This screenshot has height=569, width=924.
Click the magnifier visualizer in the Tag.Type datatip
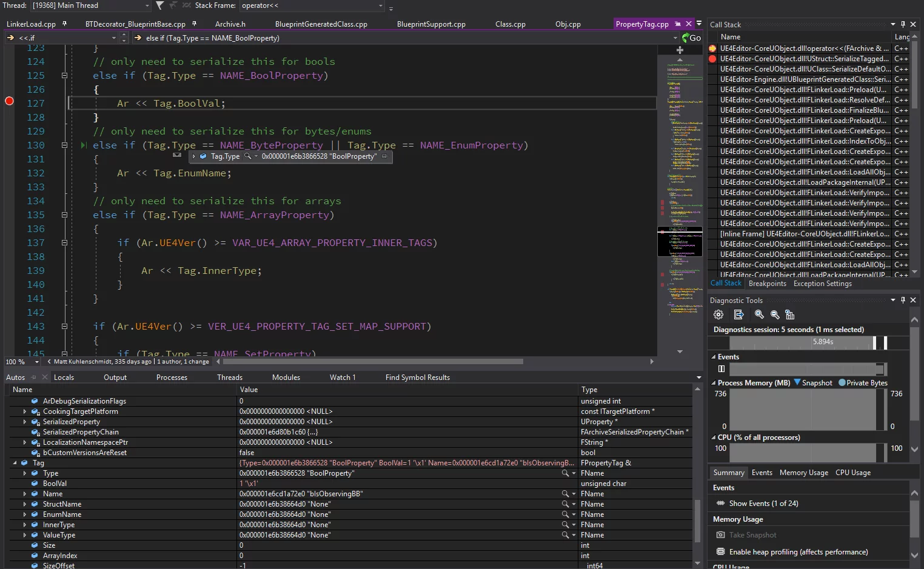247,156
